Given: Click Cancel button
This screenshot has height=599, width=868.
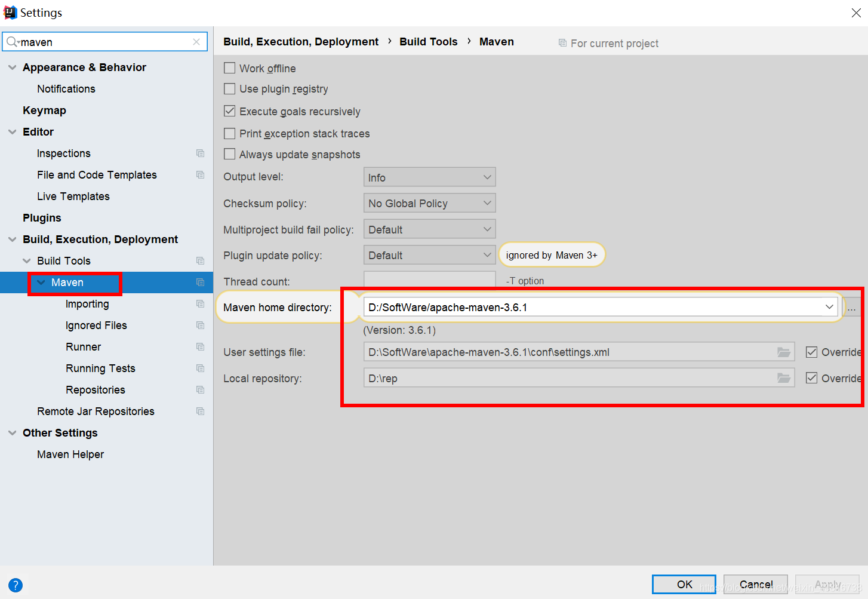Looking at the screenshot, I should pos(756,585).
